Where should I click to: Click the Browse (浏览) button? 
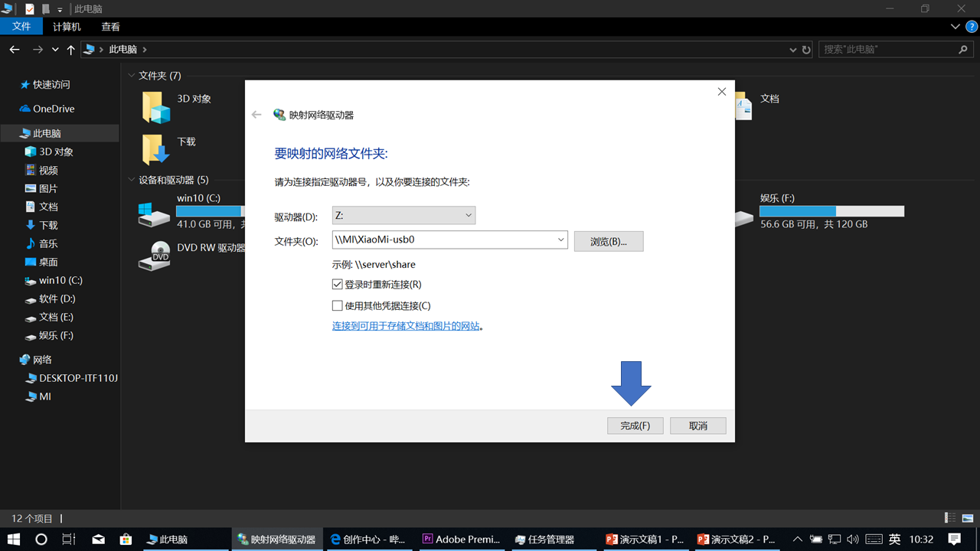click(x=609, y=241)
